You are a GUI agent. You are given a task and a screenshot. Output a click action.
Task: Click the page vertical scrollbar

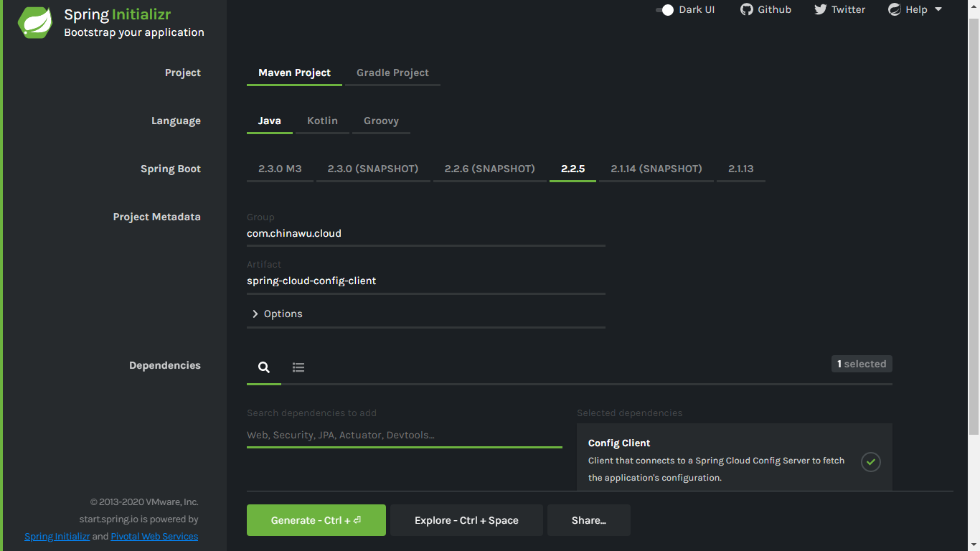pyautogui.click(x=974, y=227)
